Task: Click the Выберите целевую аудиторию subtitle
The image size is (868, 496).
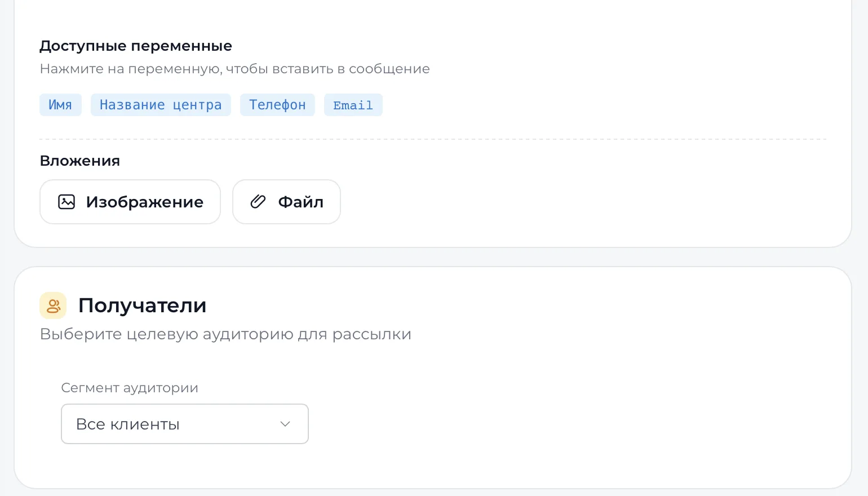Action: tap(225, 334)
